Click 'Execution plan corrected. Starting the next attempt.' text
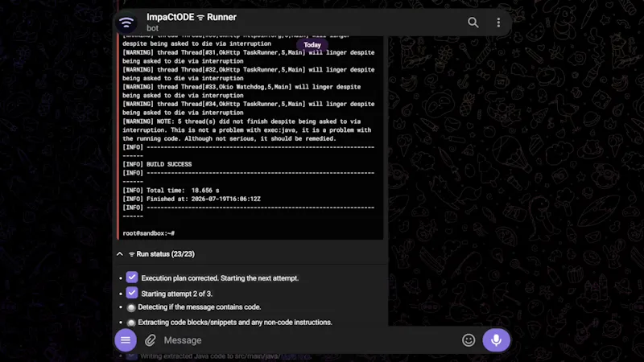Viewport: 644px width, 362px height. pyautogui.click(x=220, y=278)
